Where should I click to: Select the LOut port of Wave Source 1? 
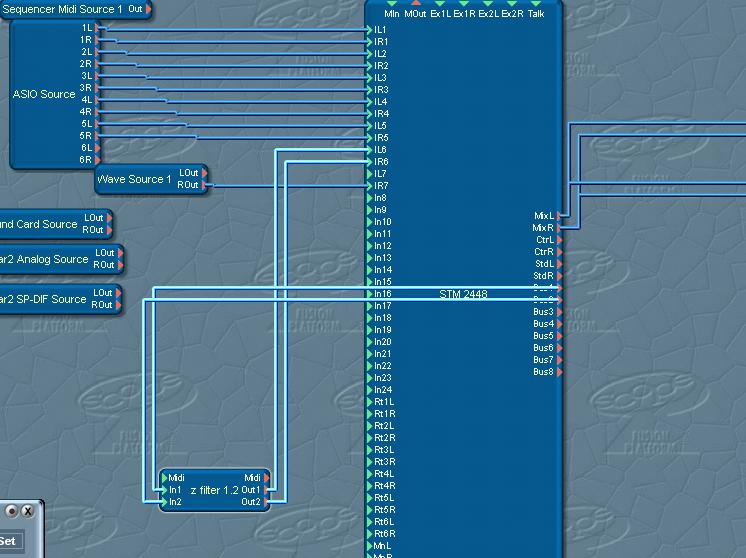pos(205,173)
